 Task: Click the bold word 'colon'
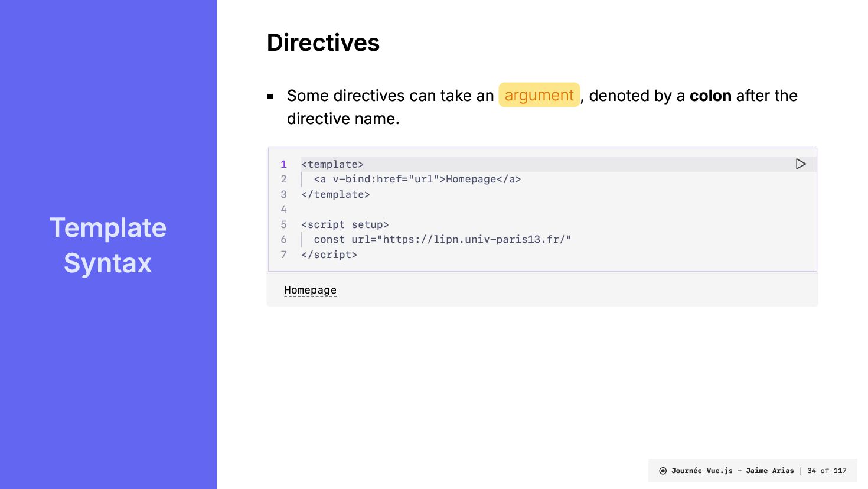pyautogui.click(x=710, y=96)
